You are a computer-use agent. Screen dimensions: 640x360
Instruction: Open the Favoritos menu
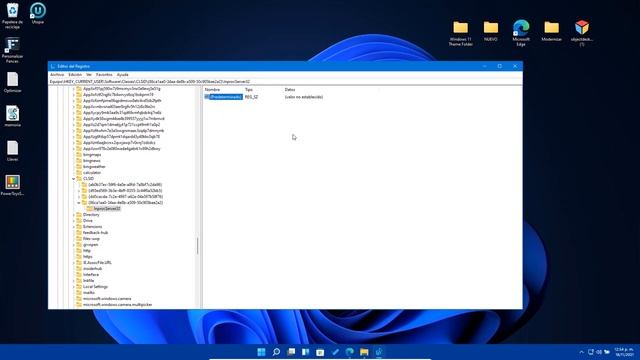coord(104,75)
